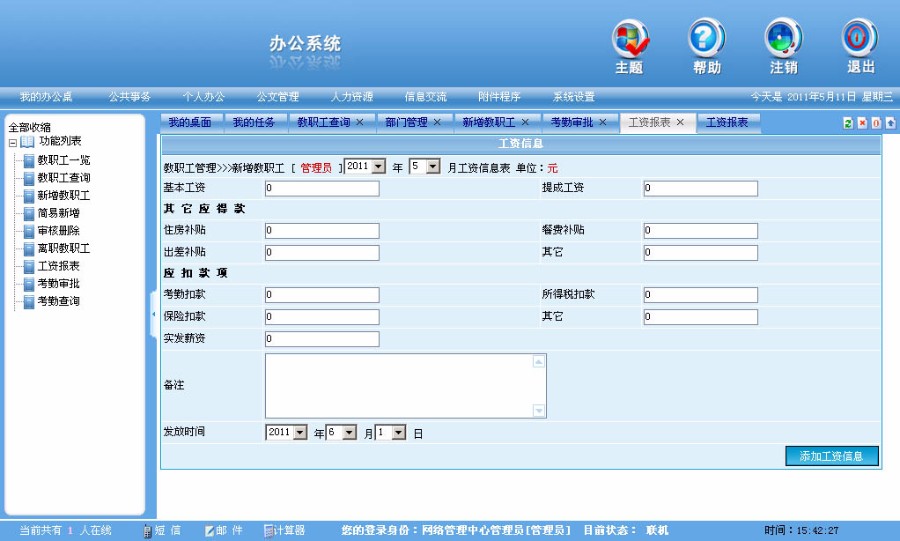Click the 餐费补贴 input field
The image size is (900, 541).
(x=700, y=231)
